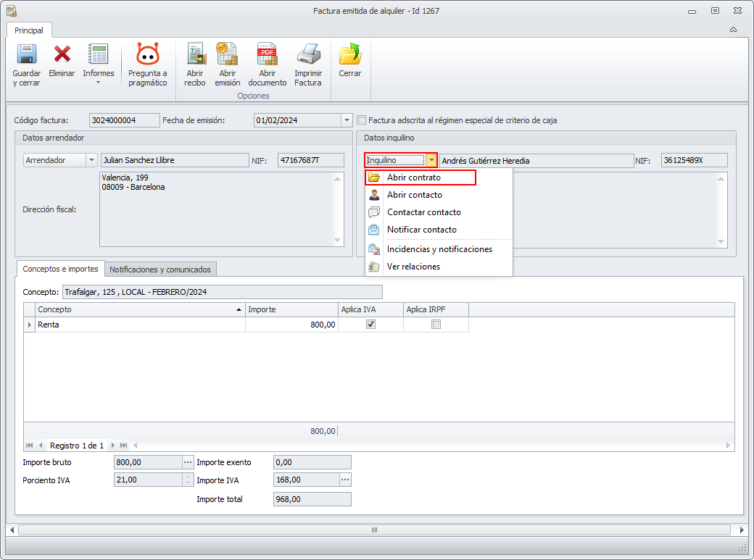Collapse the ribbon with the chevron
754x560 pixels.
(733, 30)
